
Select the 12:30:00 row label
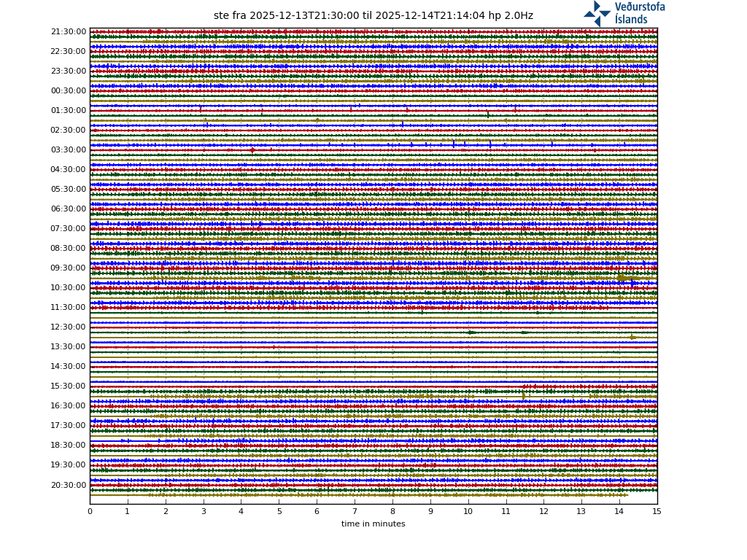tap(69, 327)
